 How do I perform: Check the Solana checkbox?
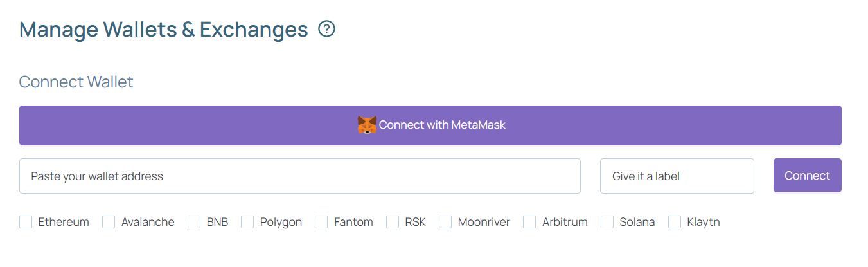(607, 222)
